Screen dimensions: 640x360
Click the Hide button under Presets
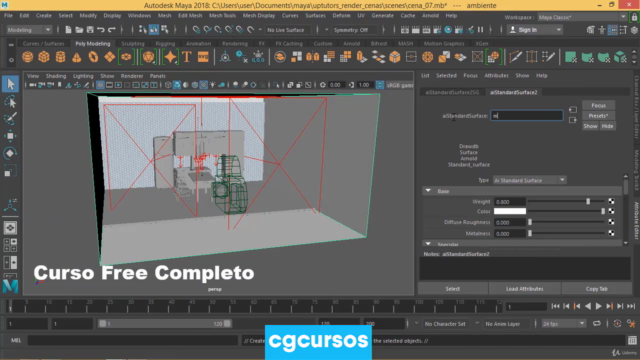coord(607,126)
